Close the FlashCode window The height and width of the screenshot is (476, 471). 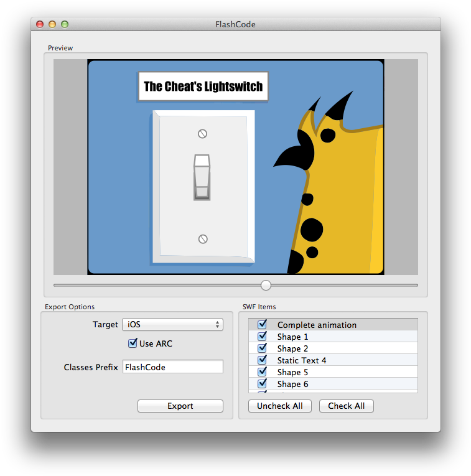click(40, 24)
